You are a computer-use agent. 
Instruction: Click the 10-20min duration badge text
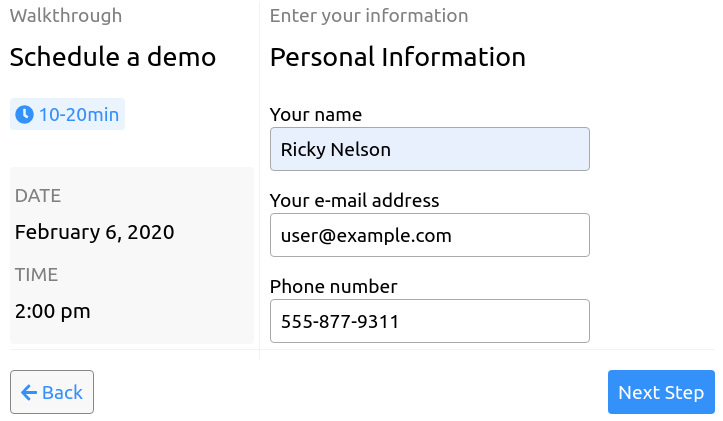(79, 115)
